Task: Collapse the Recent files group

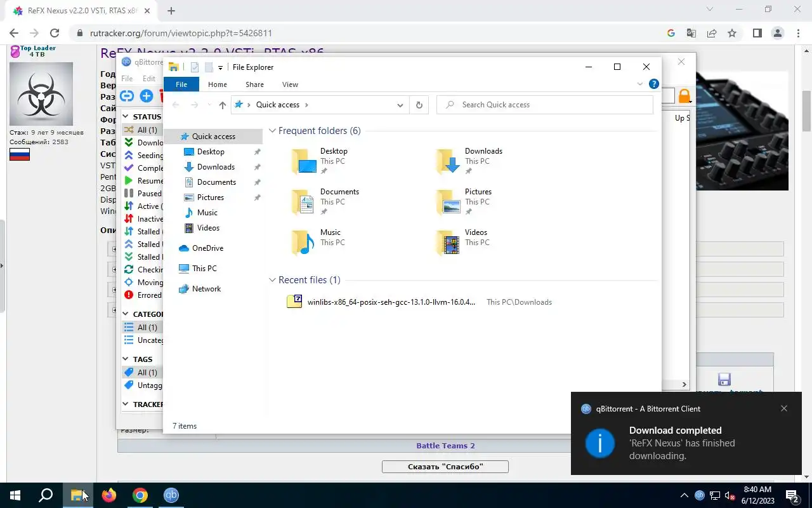Action: click(272, 280)
